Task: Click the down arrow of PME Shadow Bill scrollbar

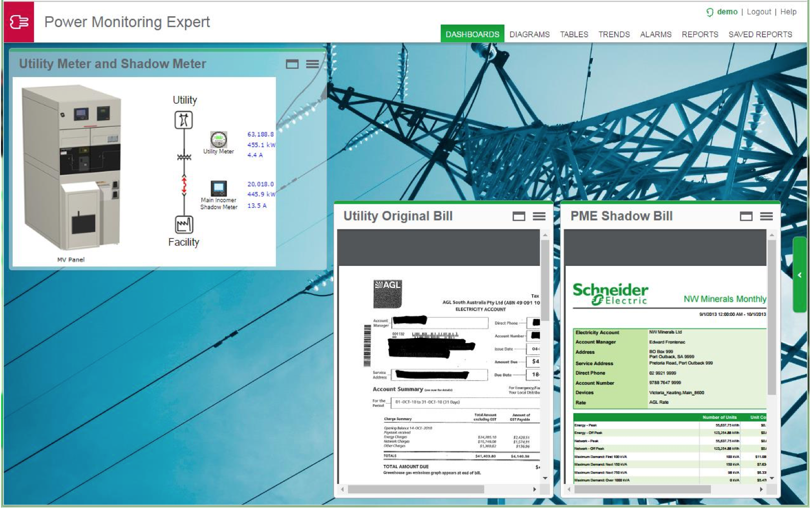Action: (772, 478)
